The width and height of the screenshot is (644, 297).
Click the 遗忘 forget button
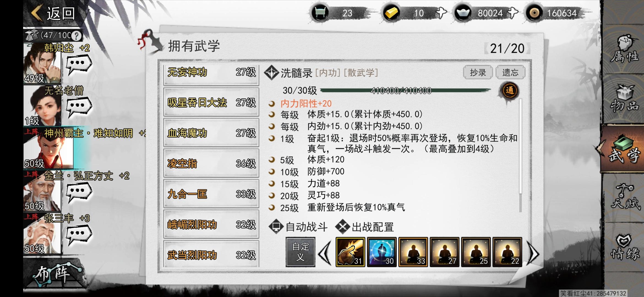tap(510, 72)
